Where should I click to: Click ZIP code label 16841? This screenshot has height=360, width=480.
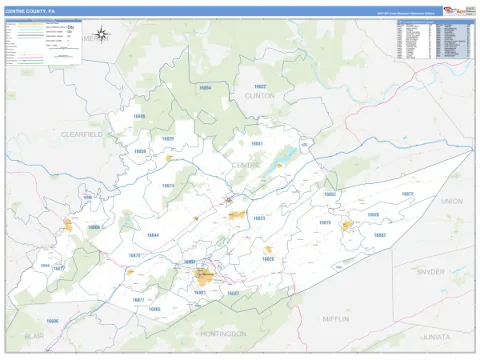point(257,144)
